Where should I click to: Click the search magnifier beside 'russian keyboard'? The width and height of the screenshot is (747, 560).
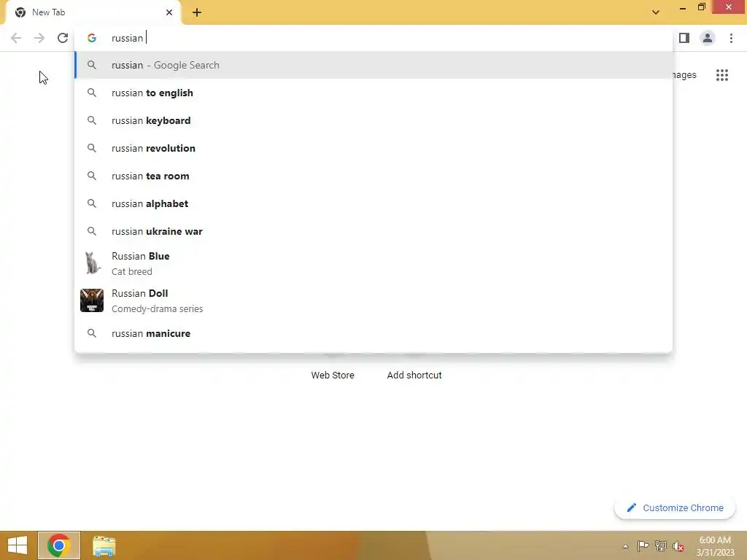(x=92, y=120)
